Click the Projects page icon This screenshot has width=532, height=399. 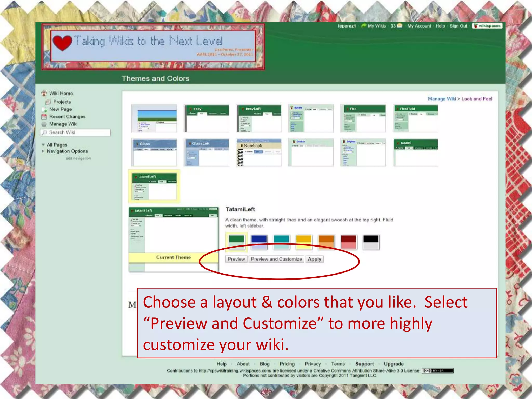point(48,102)
